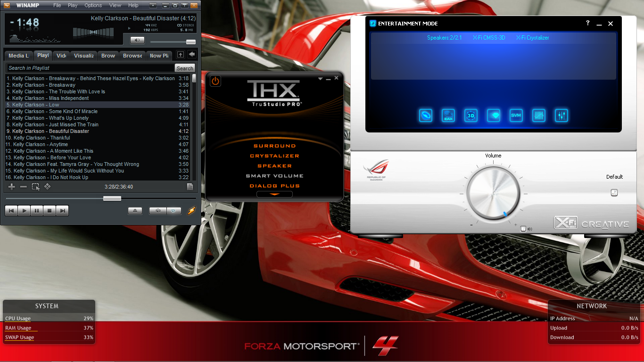Viewport: 644px width, 362px height.
Task: Click the Winamp eject open file button
Action: pyautogui.click(x=135, y=211)
